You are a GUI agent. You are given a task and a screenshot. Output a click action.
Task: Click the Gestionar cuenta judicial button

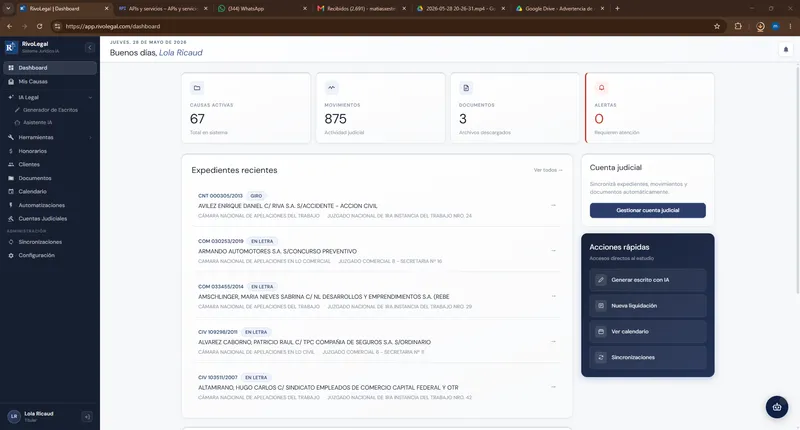pos(647,210)
